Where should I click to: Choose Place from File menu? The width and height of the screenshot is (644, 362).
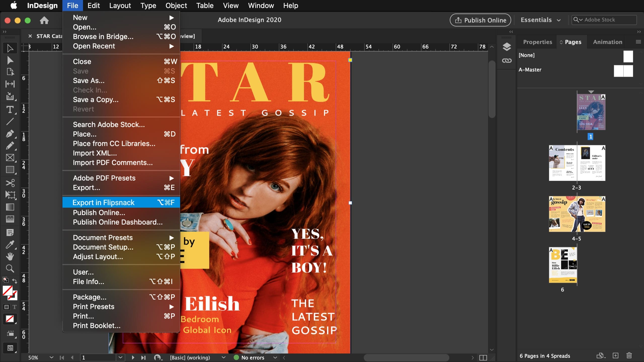pos(121,134)
